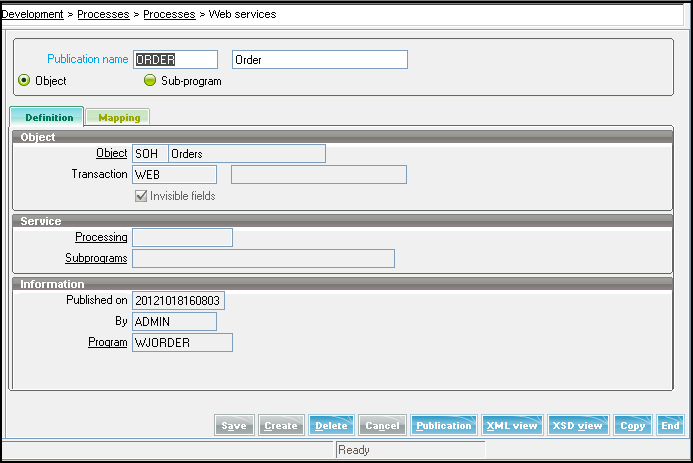Click the description field containing Order

(x=320, y=60)
